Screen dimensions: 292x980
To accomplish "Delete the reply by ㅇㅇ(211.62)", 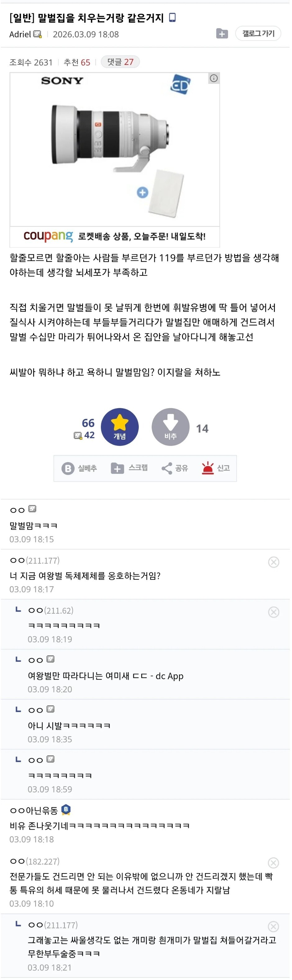I will (274, 612).
